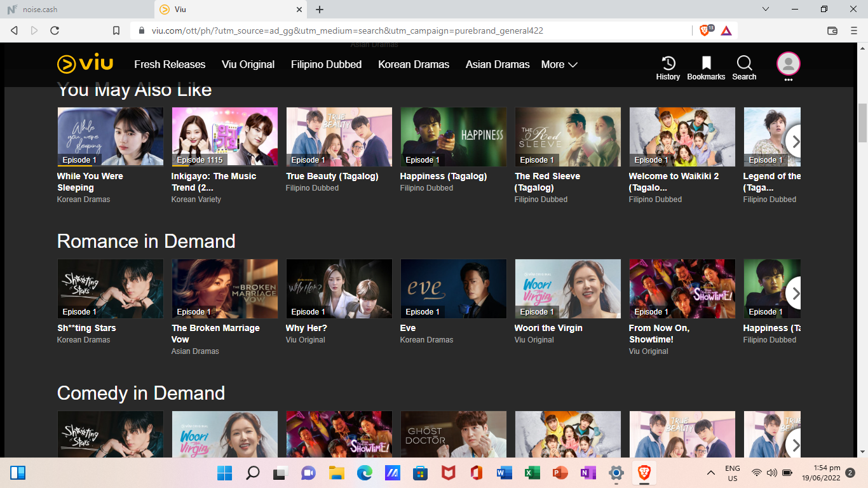The image size is (868, 488).
Task: Open the watch History icon
Action: coord(668,67)
